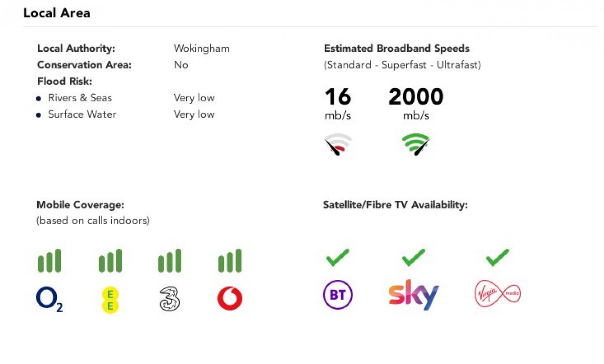Click the Wokingham local authority value
The image size is (604, 364).
tap(201, 49)
